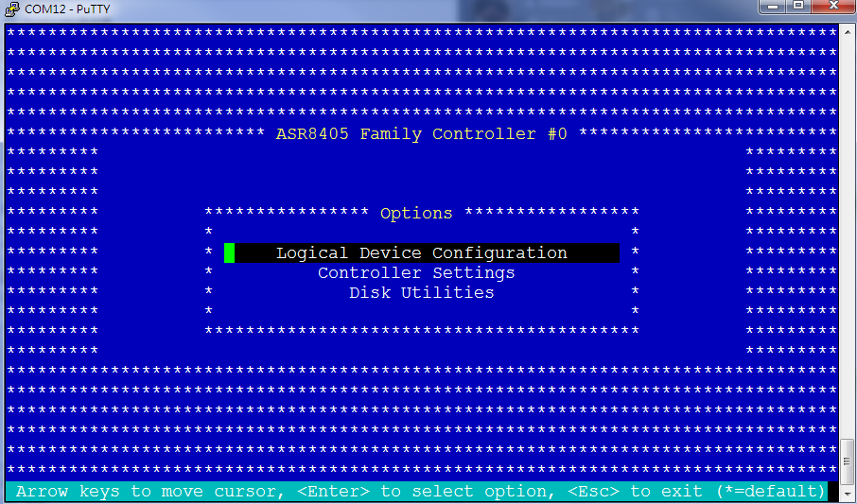Minimize the PuTTY window
The width and height of the screenshot is (857, 504).
tap(772, 6)
